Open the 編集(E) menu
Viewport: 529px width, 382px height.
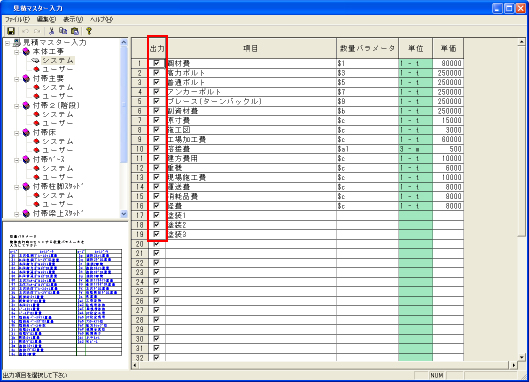[46, 20]
